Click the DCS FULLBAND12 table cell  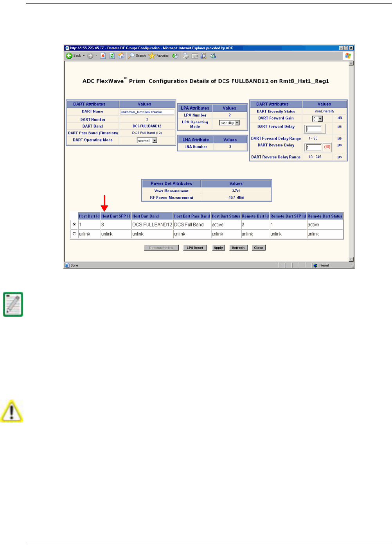coord(152,225)
